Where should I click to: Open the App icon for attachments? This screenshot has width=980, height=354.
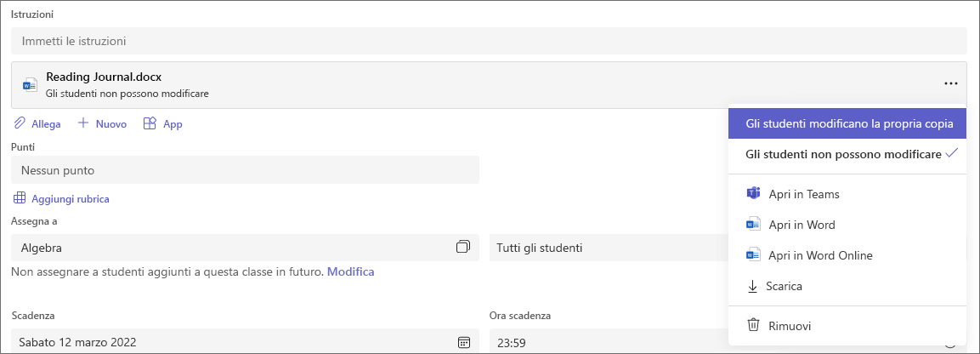pyautogui.click(x=150, y=123)
